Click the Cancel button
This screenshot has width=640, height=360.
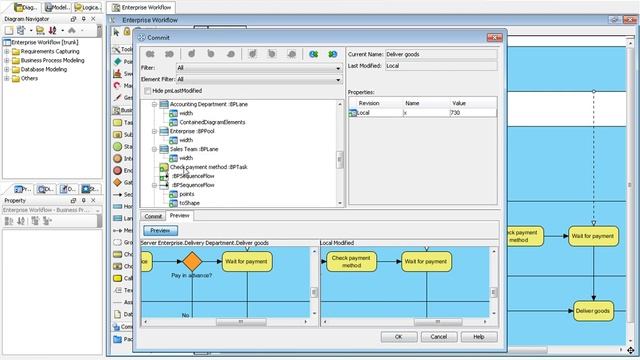439,337
